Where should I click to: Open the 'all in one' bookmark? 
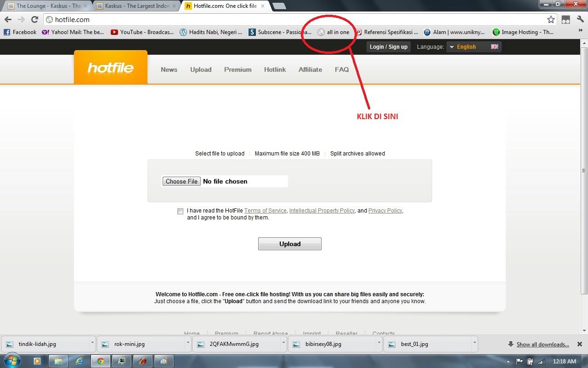(x=334, y=32)
